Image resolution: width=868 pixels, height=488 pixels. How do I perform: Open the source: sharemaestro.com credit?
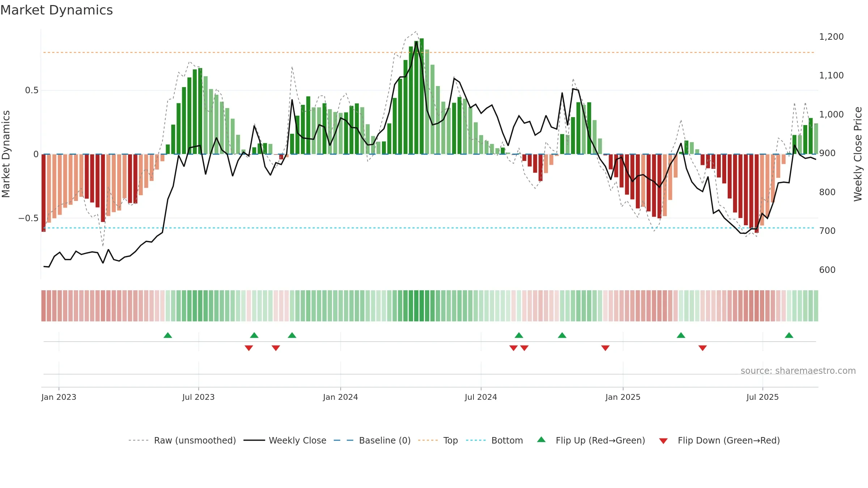[798, 371]
